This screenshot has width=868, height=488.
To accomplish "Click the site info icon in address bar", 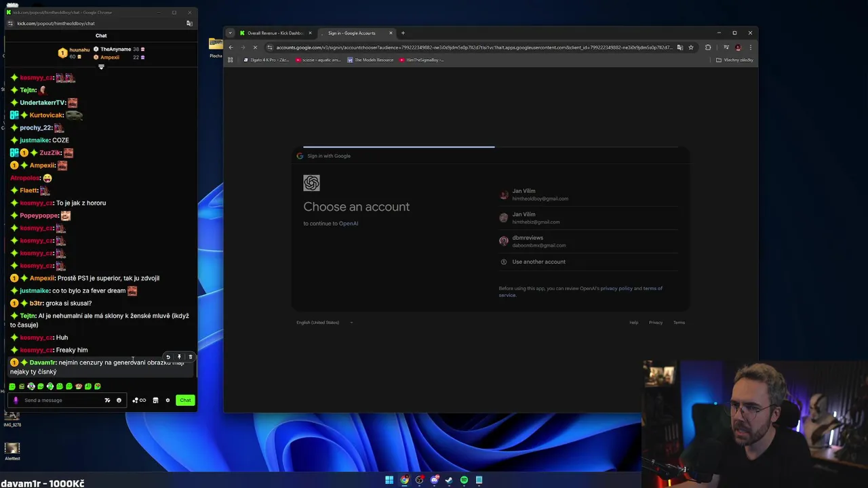I will (x=270, y=47).
